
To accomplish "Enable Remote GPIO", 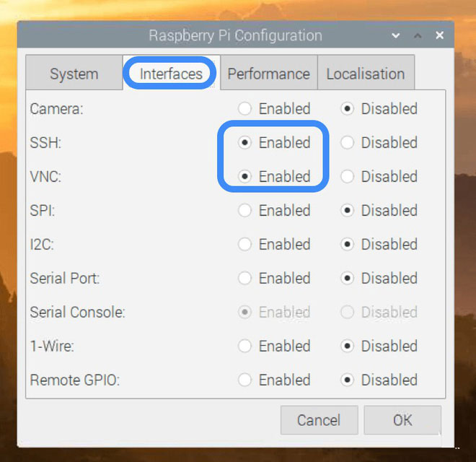I will point(245,380).
